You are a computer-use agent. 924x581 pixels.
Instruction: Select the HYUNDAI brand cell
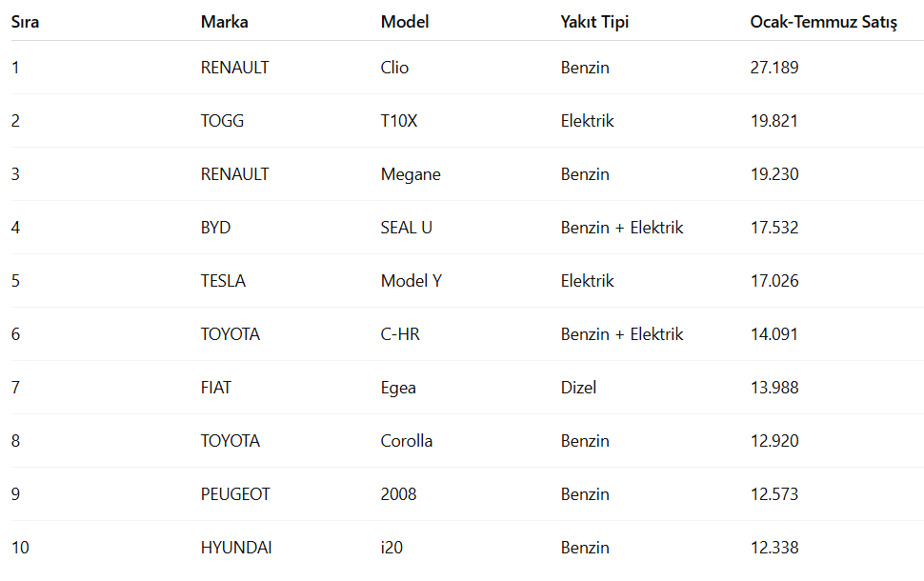tap(236, 548)
